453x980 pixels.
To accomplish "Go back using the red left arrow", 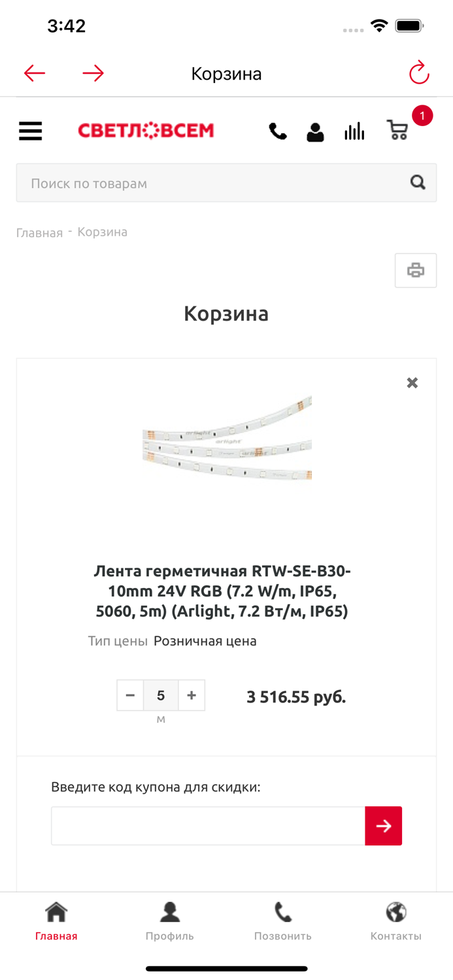I will pyautogui.click(x=34, y=73).
